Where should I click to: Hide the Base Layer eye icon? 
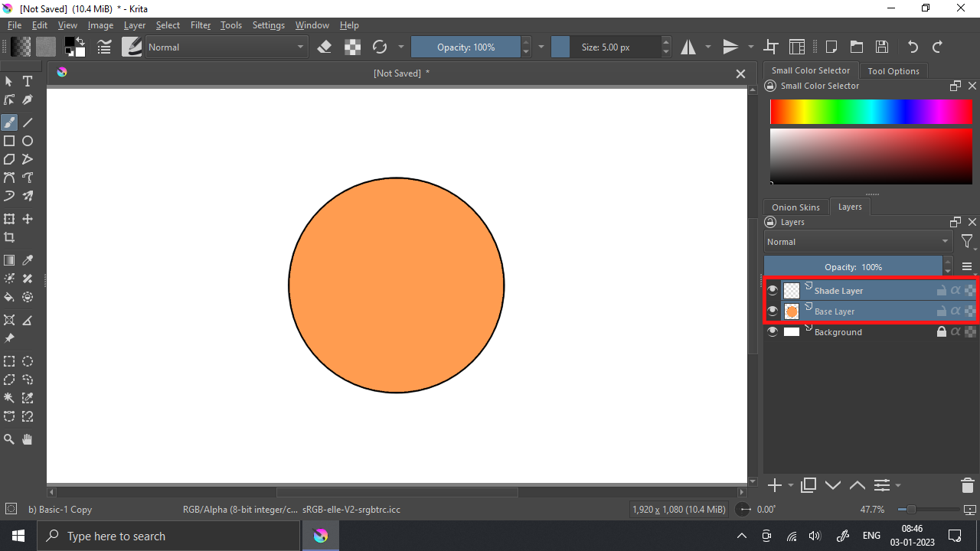[x=773, y=311]
